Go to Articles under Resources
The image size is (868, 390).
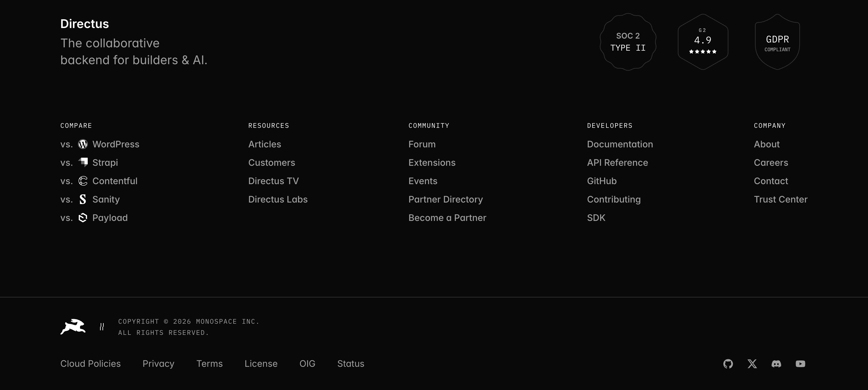pos(265,144)
